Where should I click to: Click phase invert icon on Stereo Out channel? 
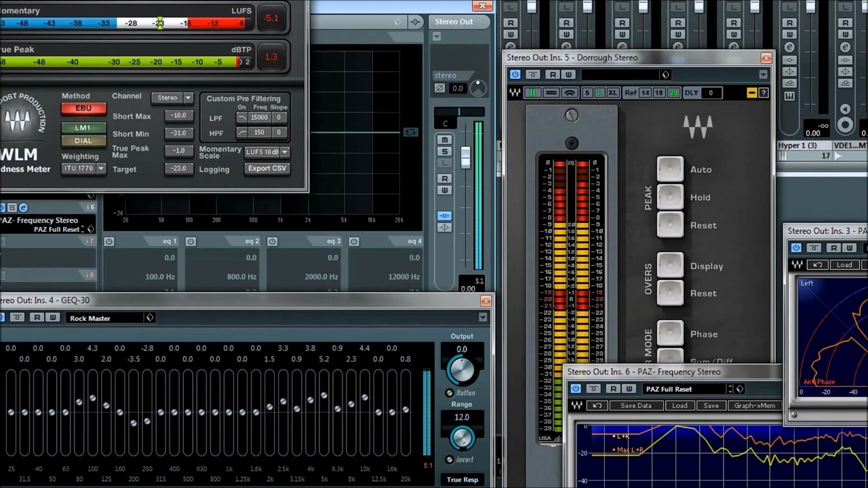439,88
